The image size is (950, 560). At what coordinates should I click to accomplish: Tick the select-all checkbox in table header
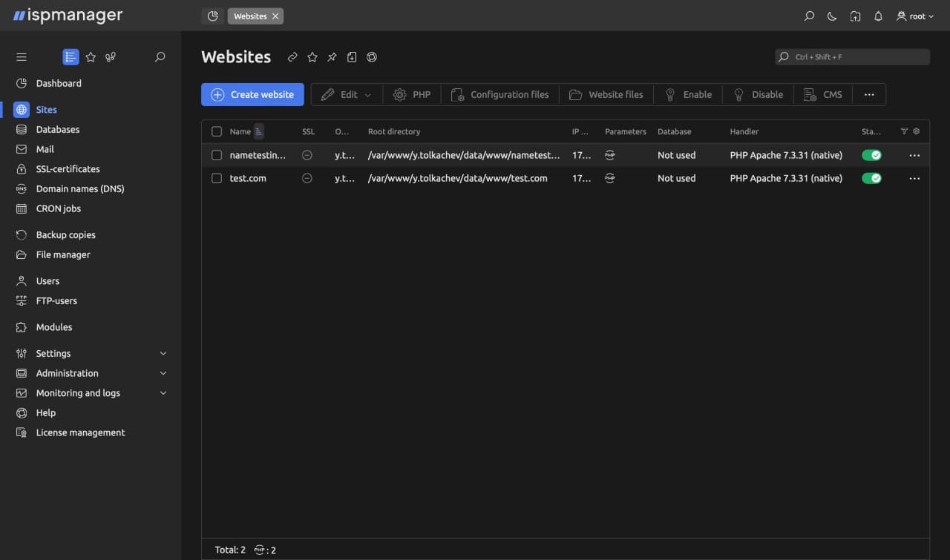pyautogui.click(x=217, y=131)
